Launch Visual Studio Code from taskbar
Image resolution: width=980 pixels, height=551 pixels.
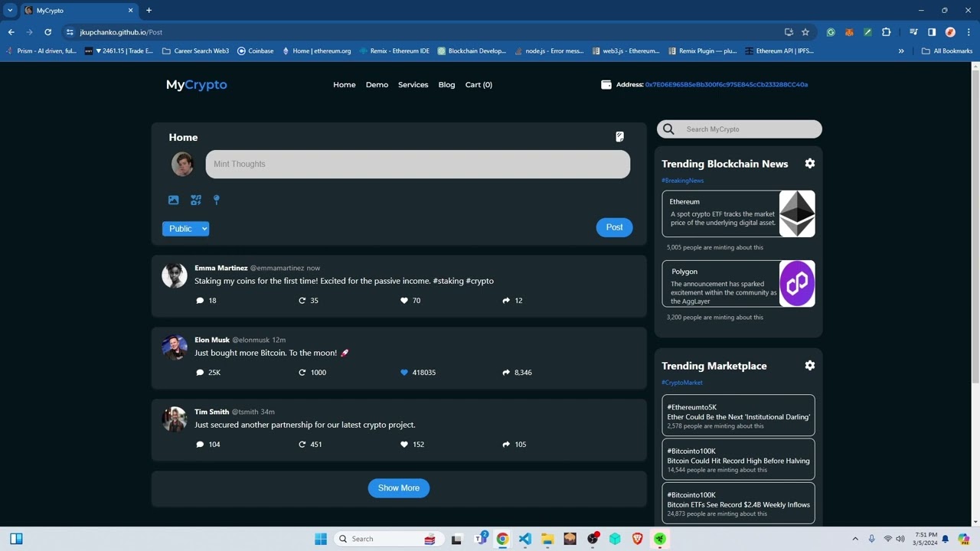[525, 539]
